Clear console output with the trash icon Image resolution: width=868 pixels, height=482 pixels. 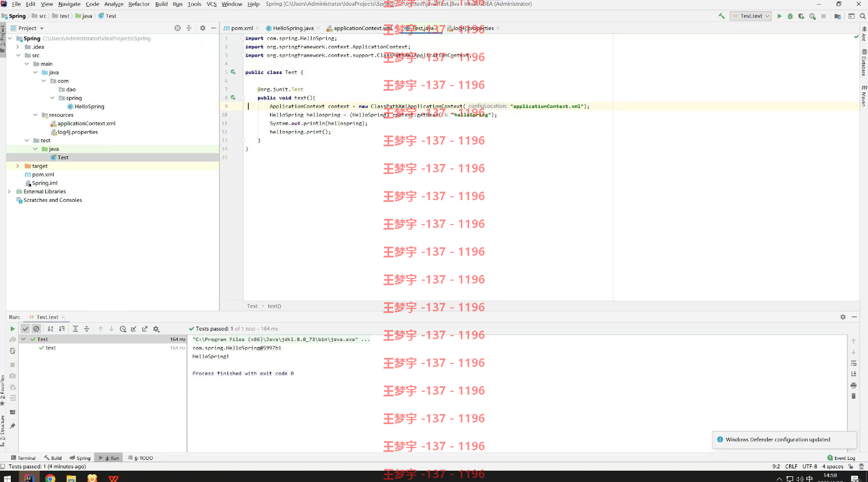pyautogui.click(x=853, y=396)
